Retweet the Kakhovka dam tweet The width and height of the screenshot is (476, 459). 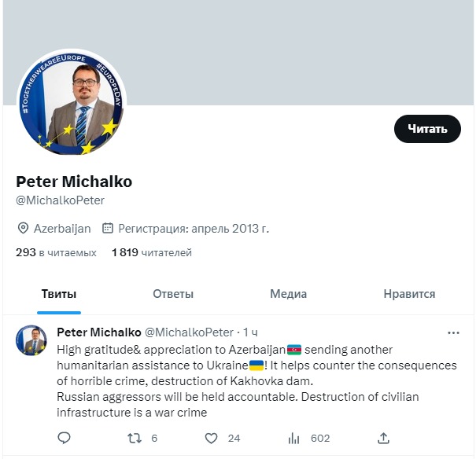(135, 438)
